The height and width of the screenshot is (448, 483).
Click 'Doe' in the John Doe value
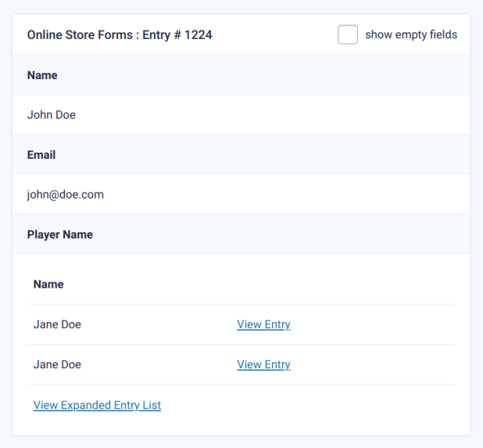(x=66, y=115)
